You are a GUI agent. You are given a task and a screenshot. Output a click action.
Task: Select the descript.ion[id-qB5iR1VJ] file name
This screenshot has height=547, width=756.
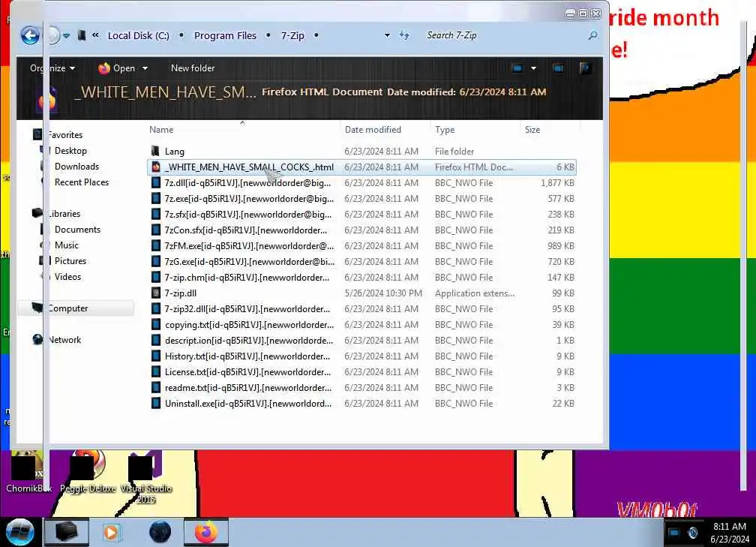tap(249, 341)
